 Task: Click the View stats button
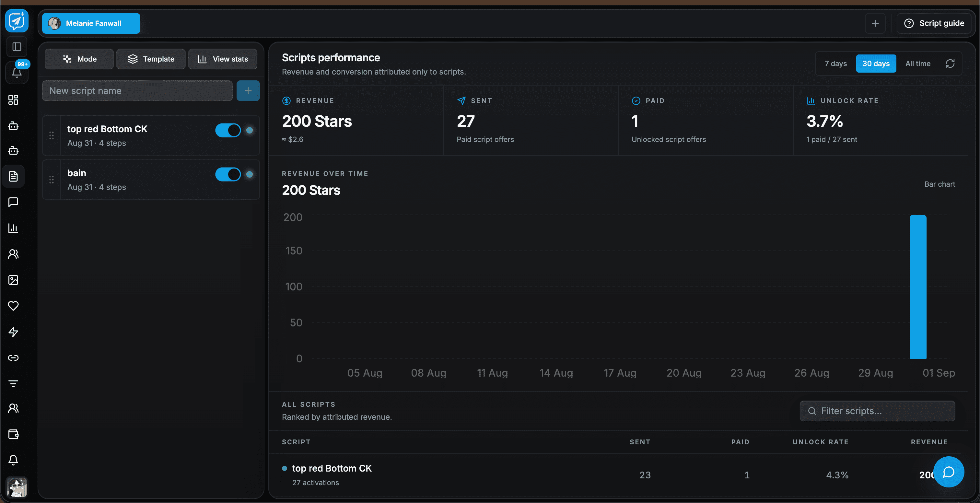tap(223, 59)
